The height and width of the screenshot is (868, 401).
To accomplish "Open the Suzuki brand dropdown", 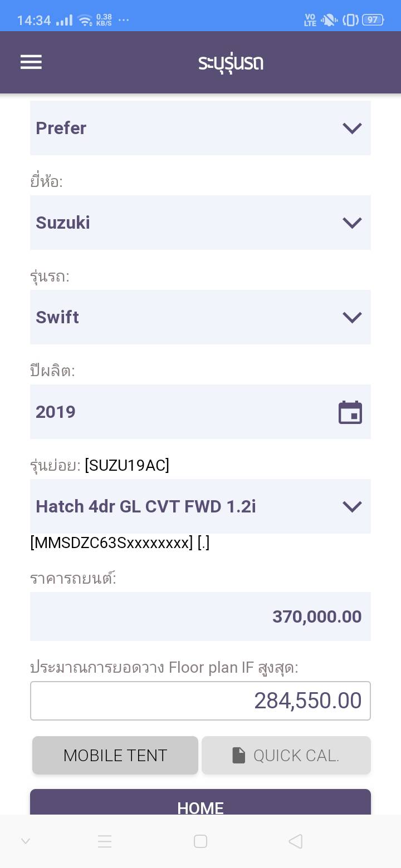I will coord(200,223).
